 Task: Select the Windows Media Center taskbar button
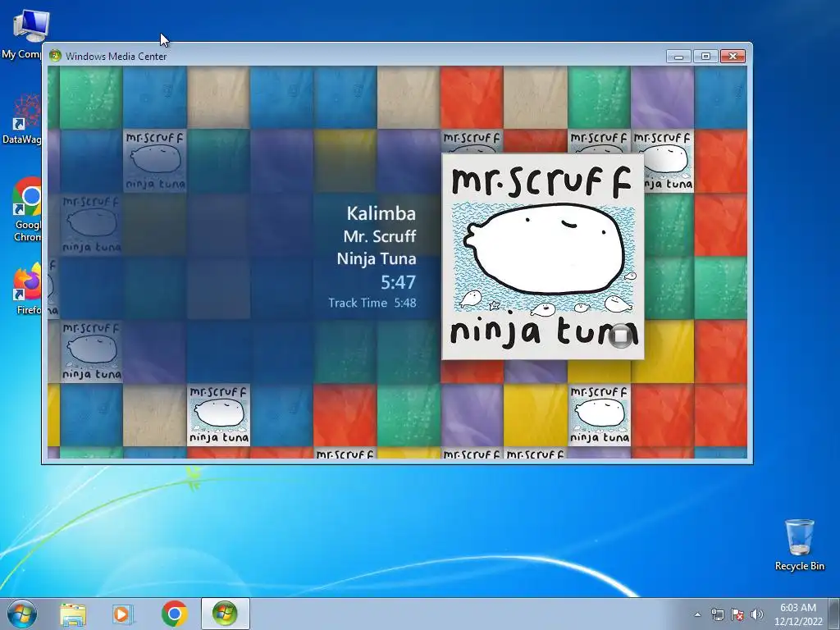(x=225, y=614)
